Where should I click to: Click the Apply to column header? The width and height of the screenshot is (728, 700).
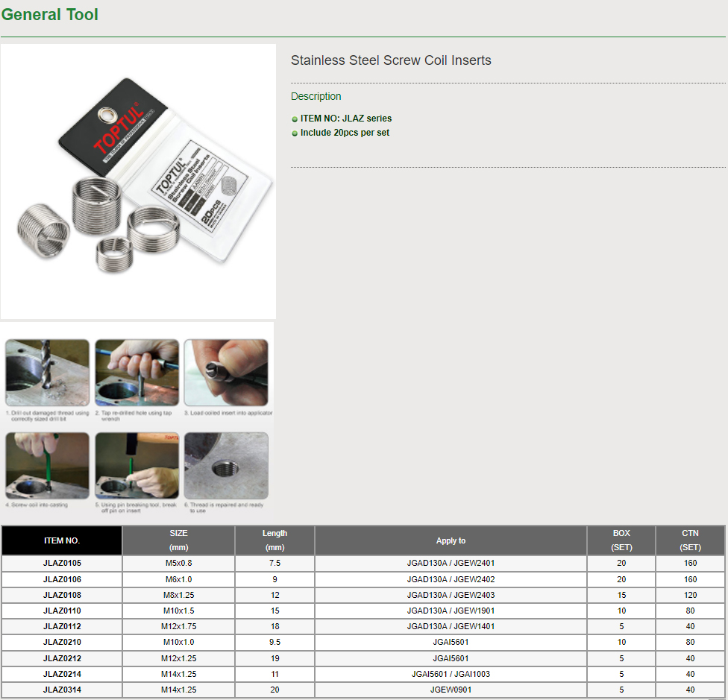[451, 540]
